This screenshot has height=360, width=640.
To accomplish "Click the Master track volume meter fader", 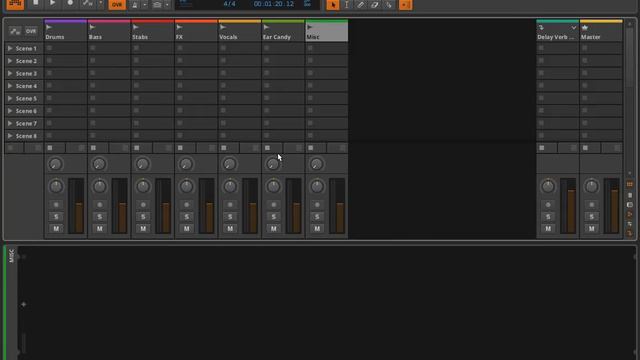I will click(x=611, y=206).
